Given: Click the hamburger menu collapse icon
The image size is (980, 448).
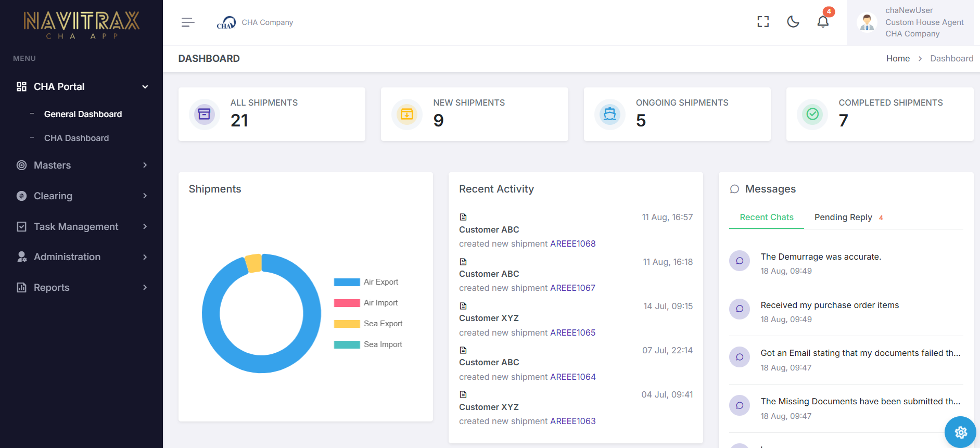Looking at the screenshot, I should pos(188,22).
